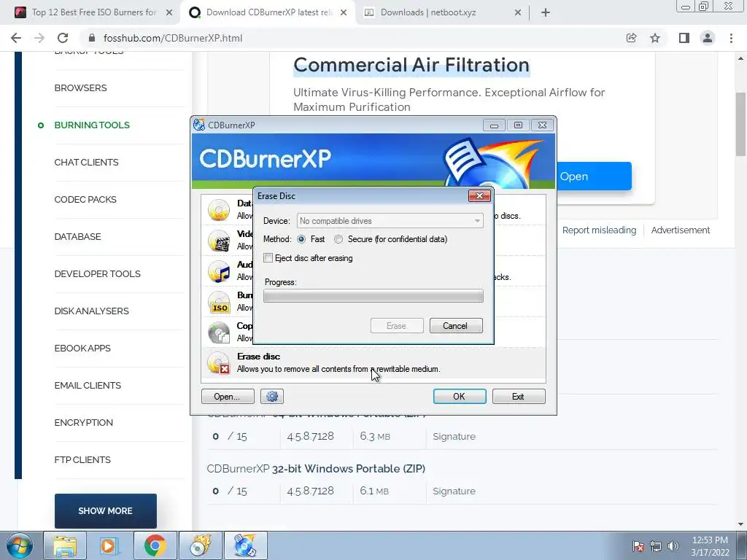Open the DATABASE category

pyautogui.click(x=77, y=236)
